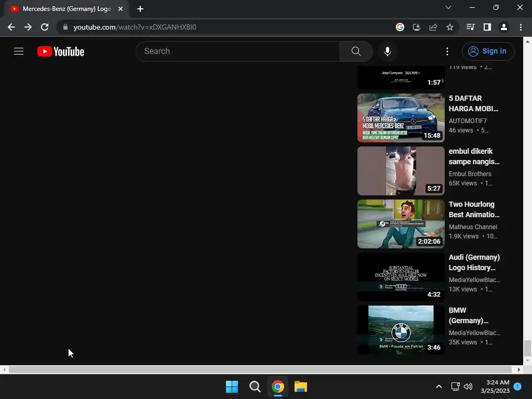Click the horizontal scrollbar bar
The height and width of the screenshot is (399, 532).
260,369
